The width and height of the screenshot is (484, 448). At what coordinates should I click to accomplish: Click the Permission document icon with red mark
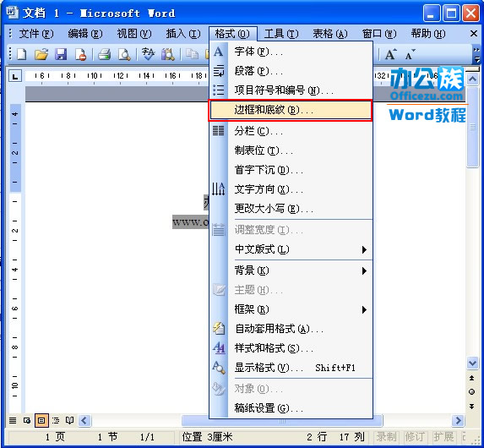click(80, 54)
